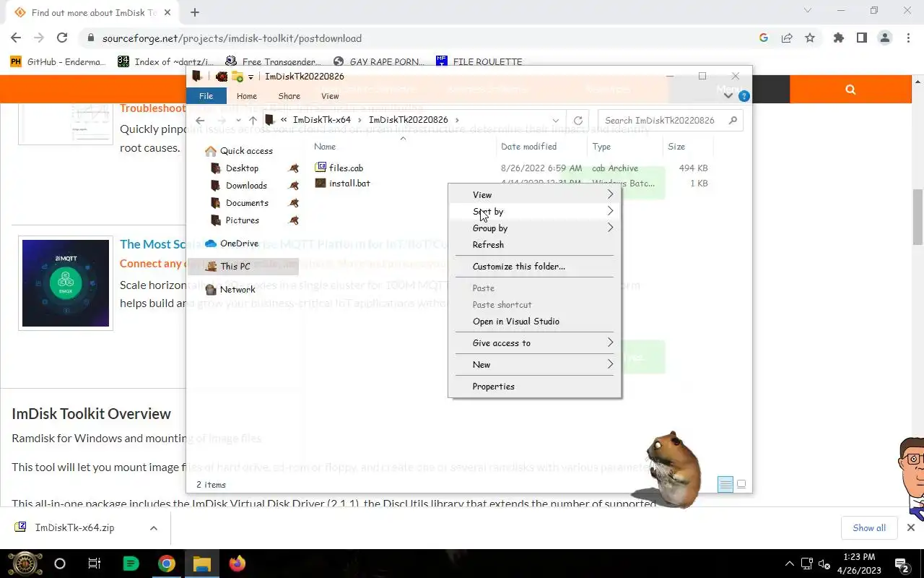Select the install.bat file icon

[x=321, y=184]
